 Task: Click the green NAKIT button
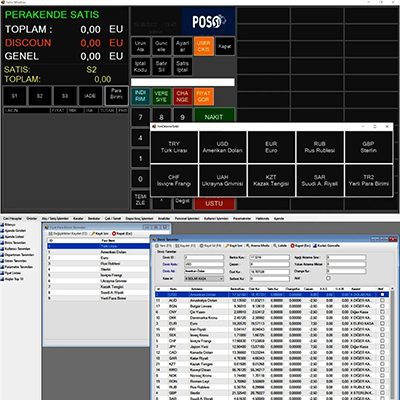[214, 117]
